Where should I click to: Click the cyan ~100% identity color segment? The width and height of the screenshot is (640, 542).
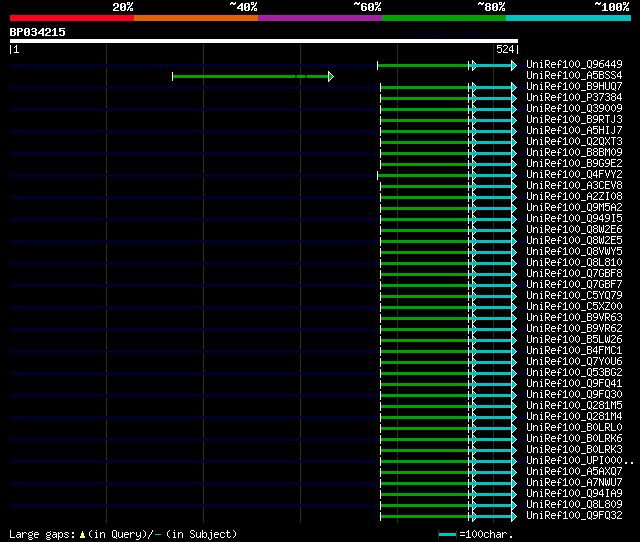(569, 18)
